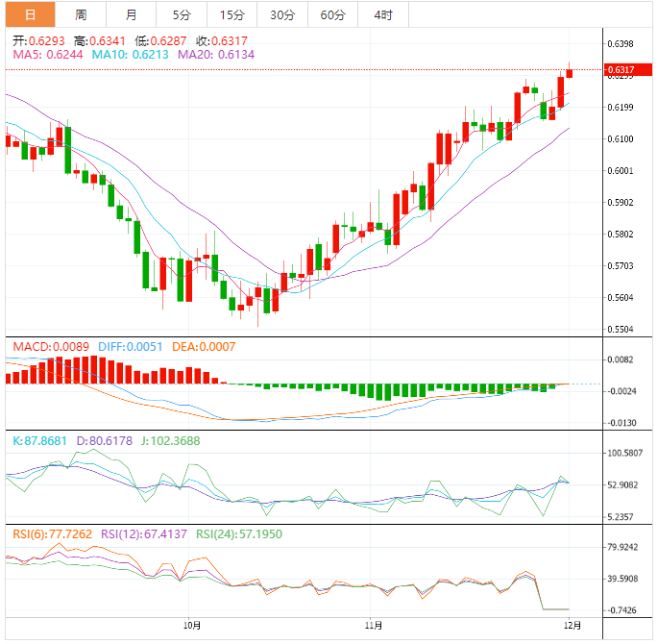The image size is (658, 644).
Task: Click the MA5: 0.6244 indicator label
Action: [48, 55]
